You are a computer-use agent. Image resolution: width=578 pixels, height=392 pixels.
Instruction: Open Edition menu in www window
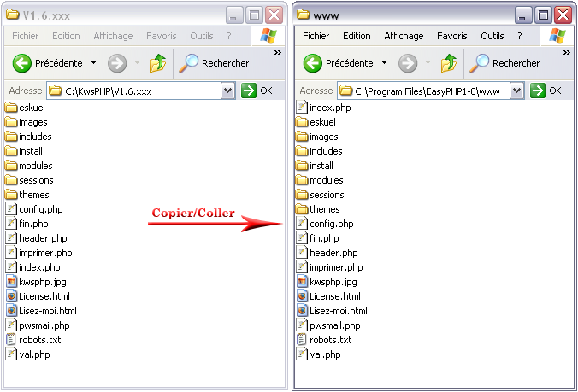click(x=357, y=36)
